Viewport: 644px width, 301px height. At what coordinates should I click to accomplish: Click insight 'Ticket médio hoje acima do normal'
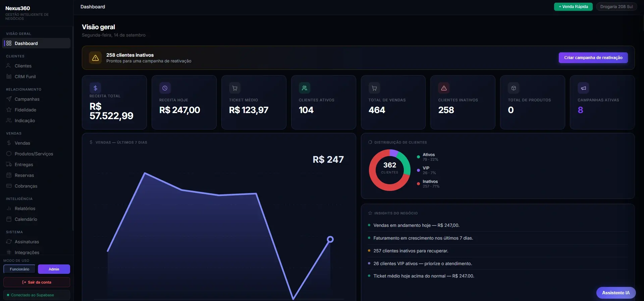coord(424,276)
